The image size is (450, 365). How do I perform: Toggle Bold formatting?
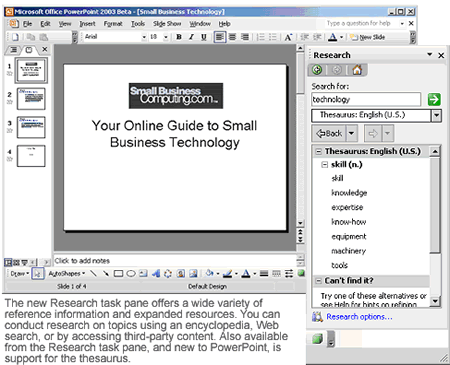179,37
